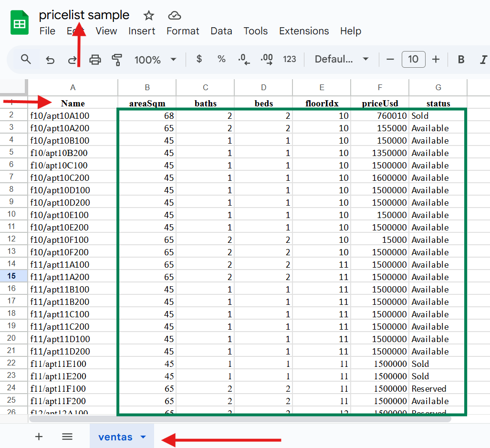Viewport: 490px width, 448px height.
Task: Select column G header
Action: point(438,87)
